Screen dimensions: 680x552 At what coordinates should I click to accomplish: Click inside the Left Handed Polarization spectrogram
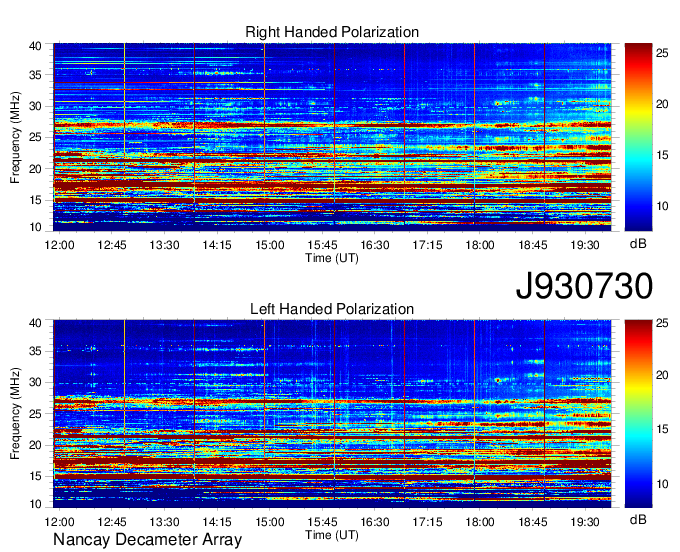click(332, 414)
